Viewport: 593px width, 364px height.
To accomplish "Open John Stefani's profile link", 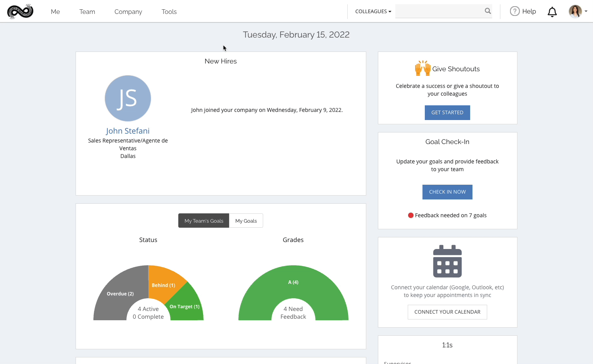I will coord(128,131).
